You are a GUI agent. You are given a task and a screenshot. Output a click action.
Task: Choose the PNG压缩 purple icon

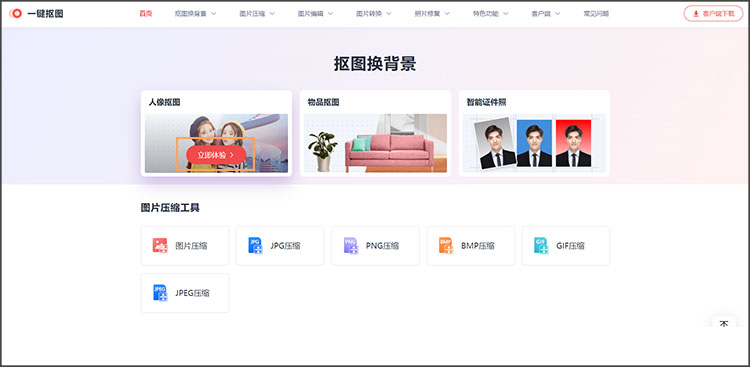click(x=351, y=245)
